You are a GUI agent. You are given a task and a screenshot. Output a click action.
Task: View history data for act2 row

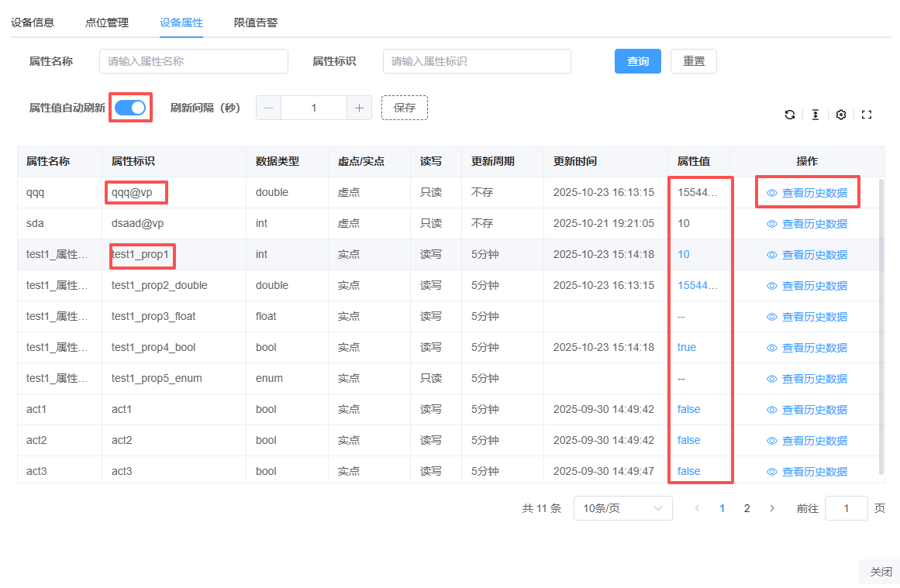pos(807,441)
